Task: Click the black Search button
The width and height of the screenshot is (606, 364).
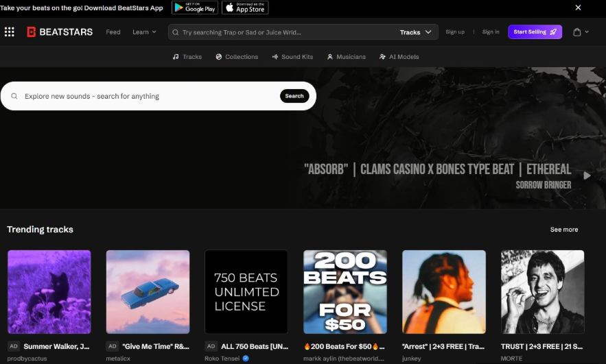Action: coord(294,96)
